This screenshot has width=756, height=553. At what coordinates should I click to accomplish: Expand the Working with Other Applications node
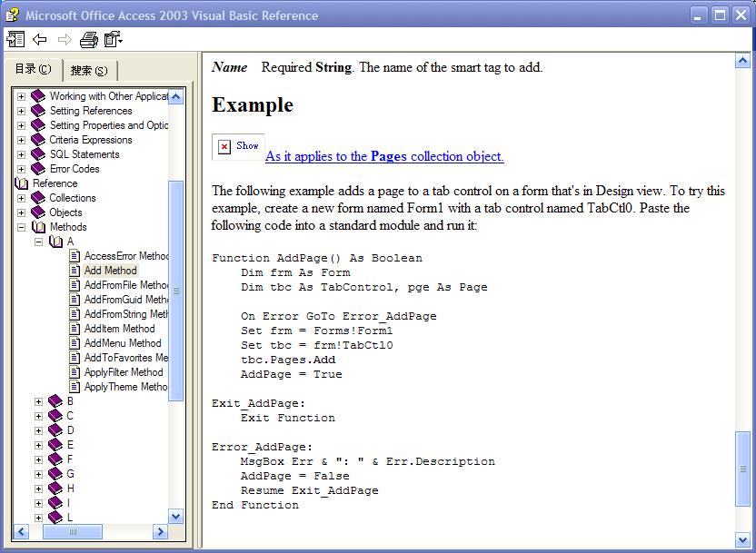[21, 96]
